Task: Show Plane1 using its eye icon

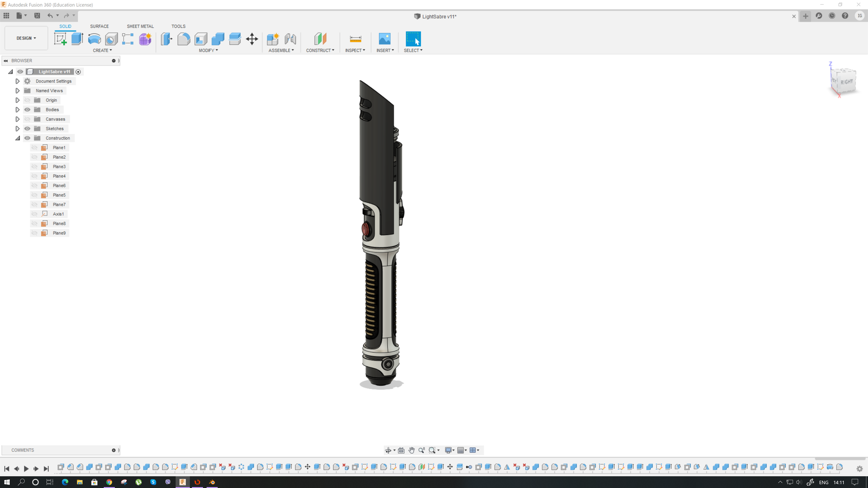Action: 35,148
